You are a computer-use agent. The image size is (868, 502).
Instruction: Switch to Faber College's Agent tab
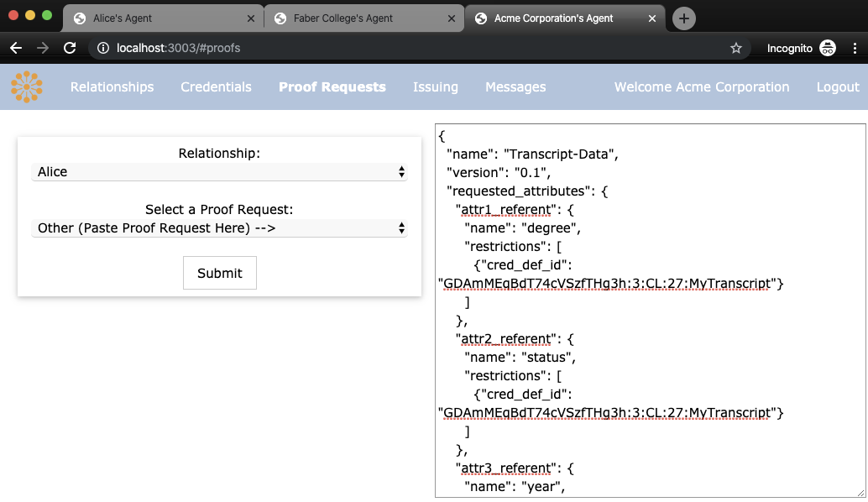click(x=363, y=18)
